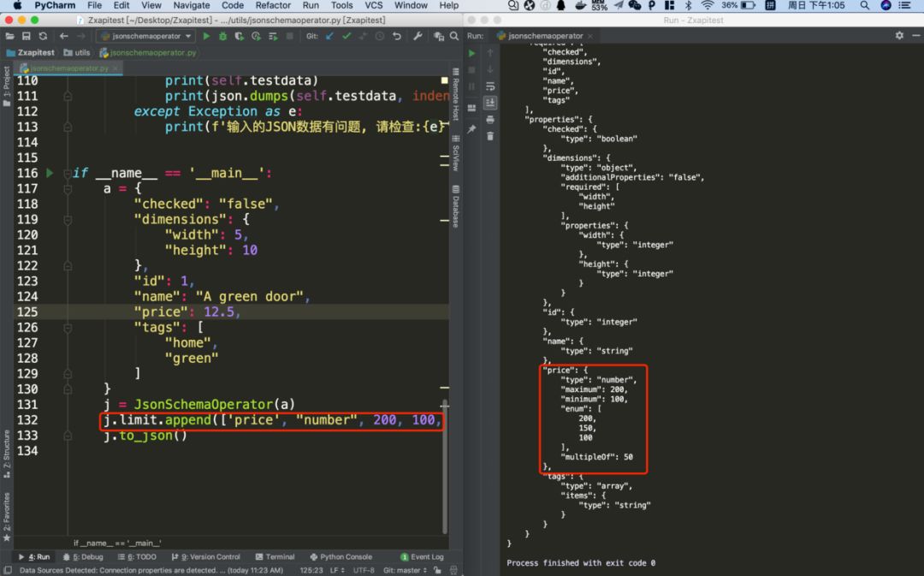
Task: Open the 5: Debug tool window
Action: (x=83, y=556)
